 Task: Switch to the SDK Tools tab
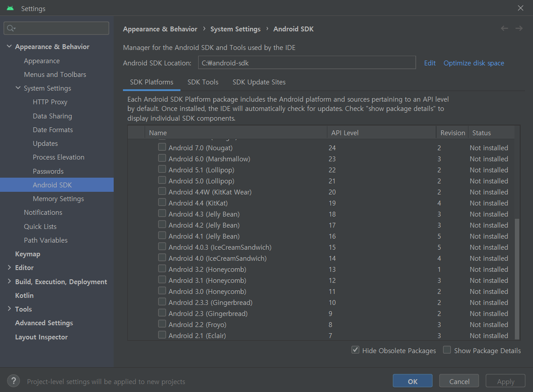coord(203,82)
